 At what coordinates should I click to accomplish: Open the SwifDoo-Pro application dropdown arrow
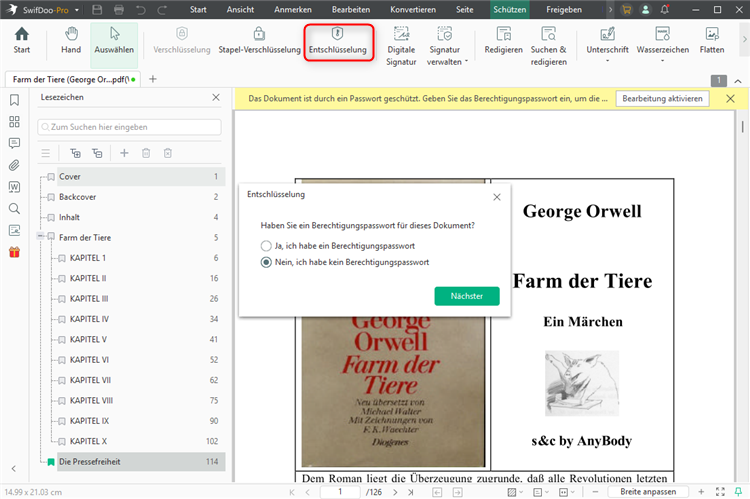(x=77, y=10)
